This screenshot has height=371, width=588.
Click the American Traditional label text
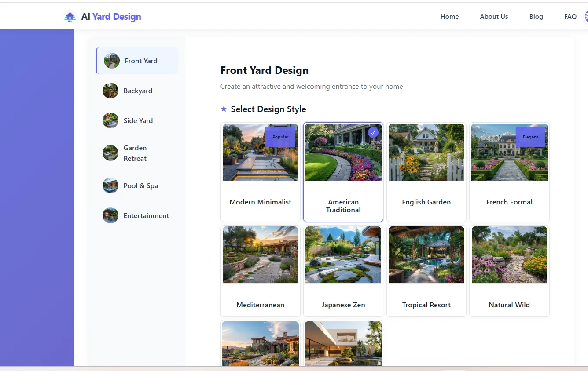click(343, 206)
